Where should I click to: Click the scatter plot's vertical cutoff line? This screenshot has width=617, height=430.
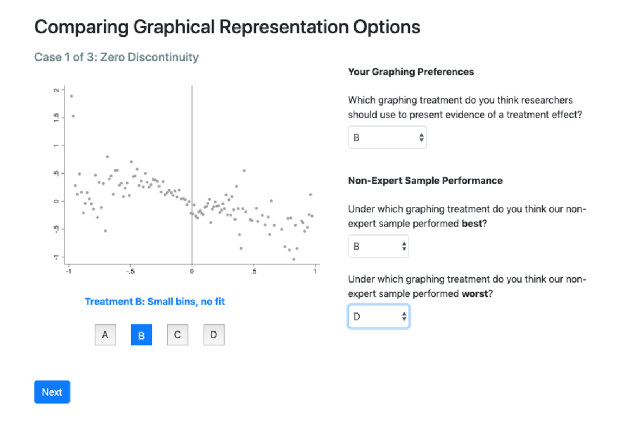(192, 175)
